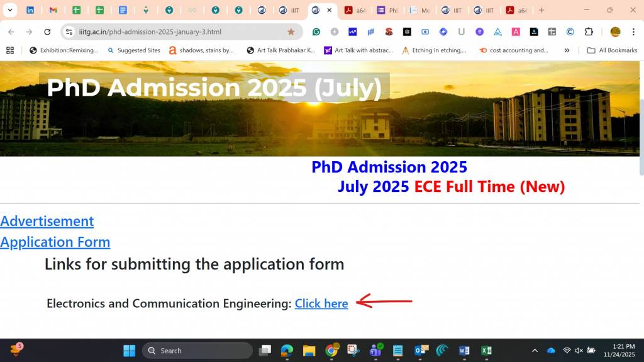Click the ECE 'Click here' link
644x362 pixels.
(x=321, y=303)
